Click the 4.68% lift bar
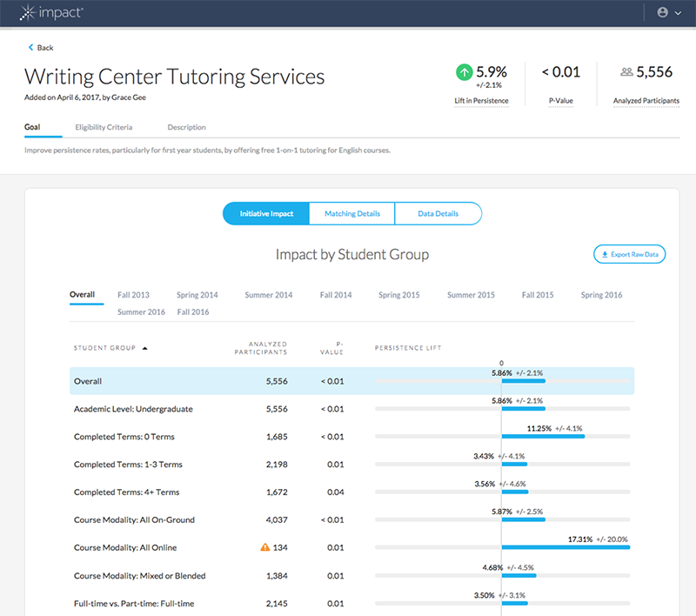Viewport: 696px width, 616px height. pos(519,576)
